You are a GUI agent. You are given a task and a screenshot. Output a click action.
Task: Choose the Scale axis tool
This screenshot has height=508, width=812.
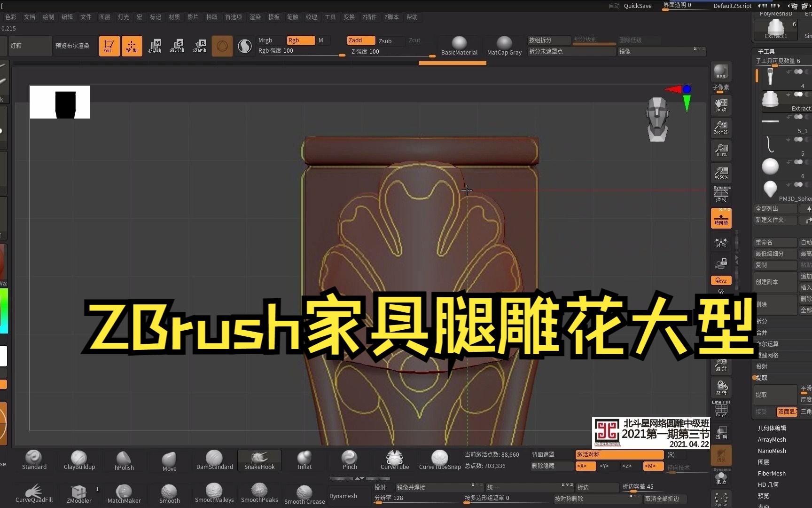(177, 46)
